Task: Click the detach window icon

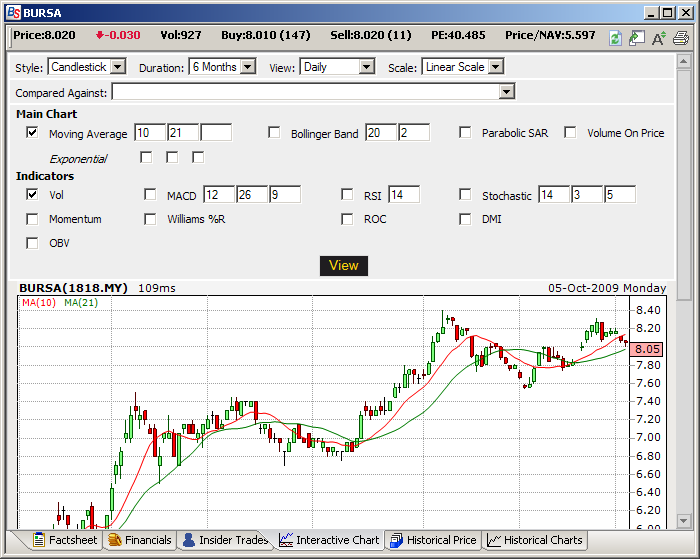Action: click(x=637, y=38)
